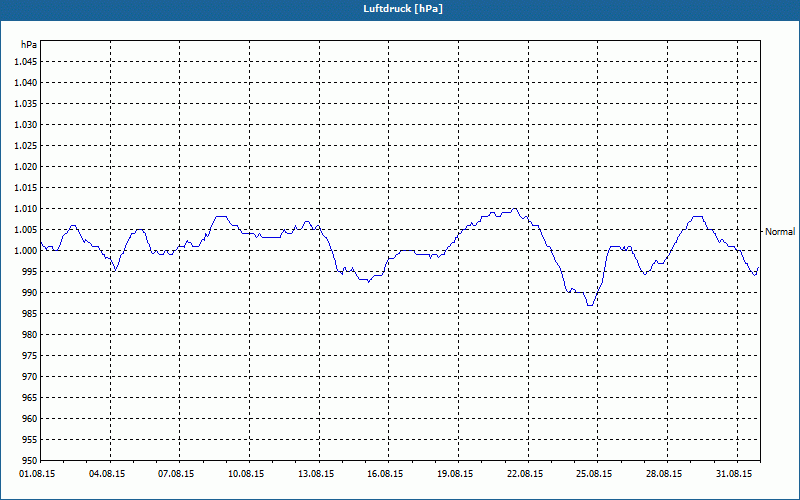Click the 1.035 axis value
The width and height of the screenshot is (800, 500).
(x=26, y=104)
